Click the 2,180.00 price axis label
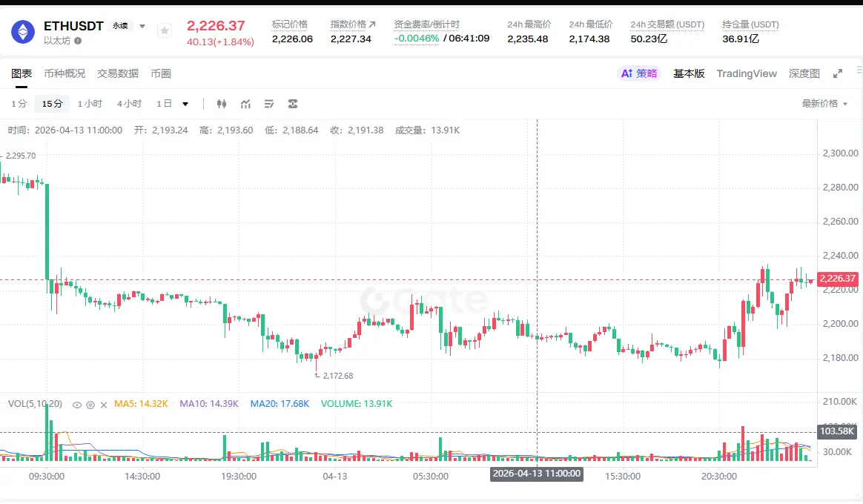Screen dimensions: 863x504 (x=841, y=358)
